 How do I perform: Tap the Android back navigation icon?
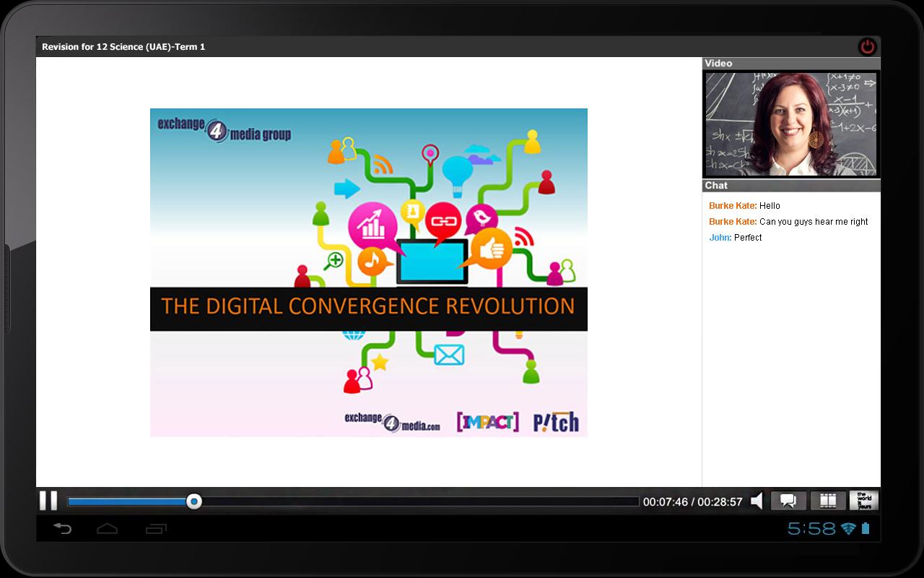[x=63, y=527]
